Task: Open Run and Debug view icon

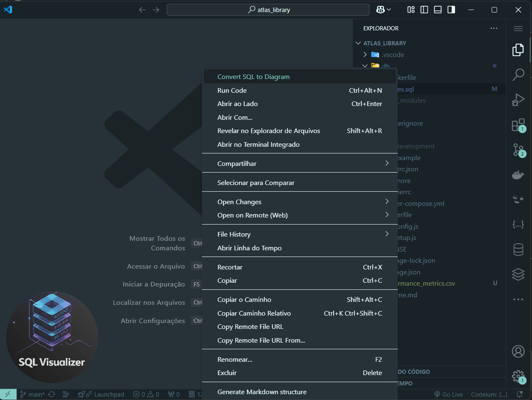Action: (518, 100)
